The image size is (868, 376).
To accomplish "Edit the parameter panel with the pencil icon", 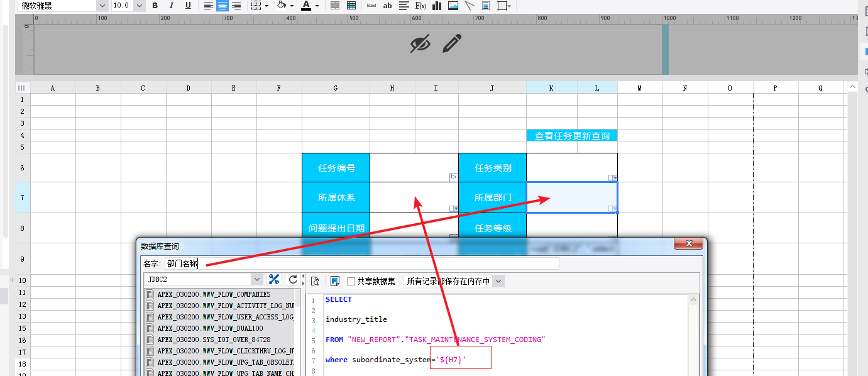I will [452, 43].
